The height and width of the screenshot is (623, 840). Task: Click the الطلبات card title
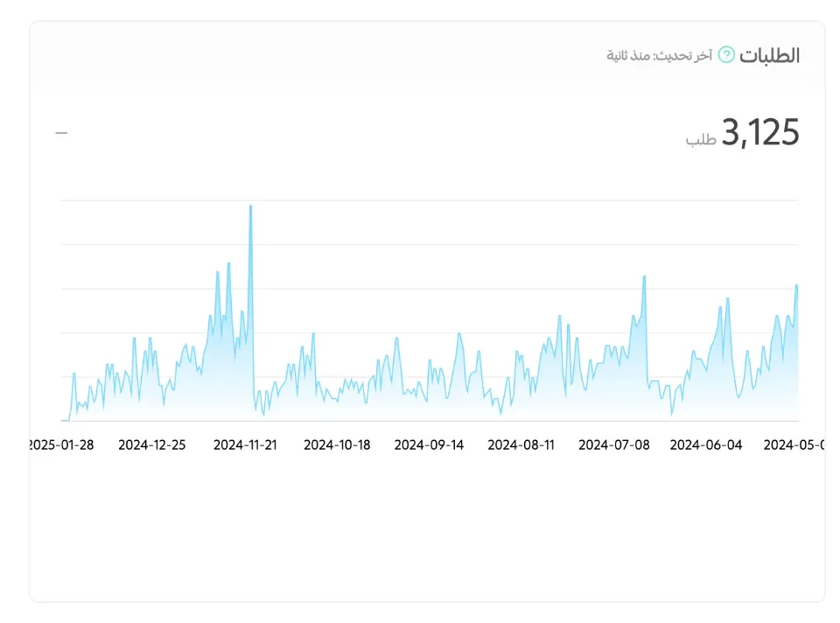tap(769, 55)
